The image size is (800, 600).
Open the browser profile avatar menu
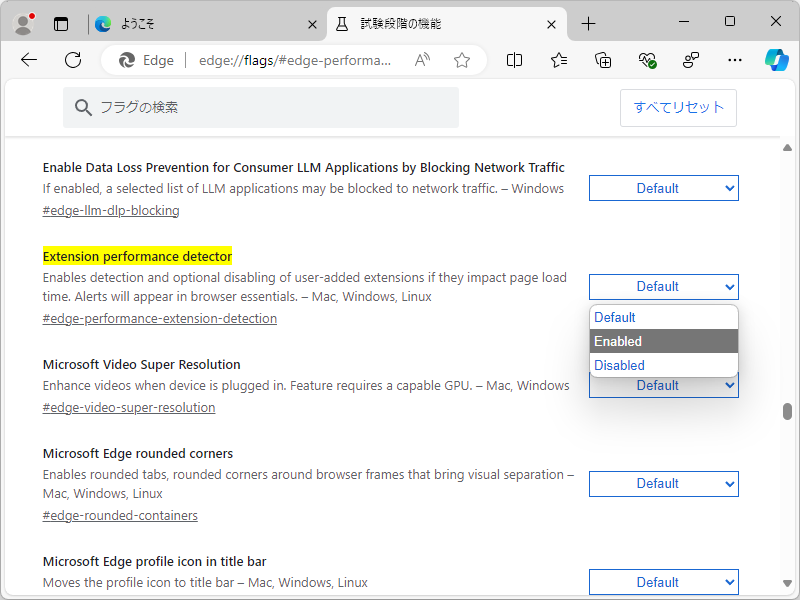coord(22,22)
